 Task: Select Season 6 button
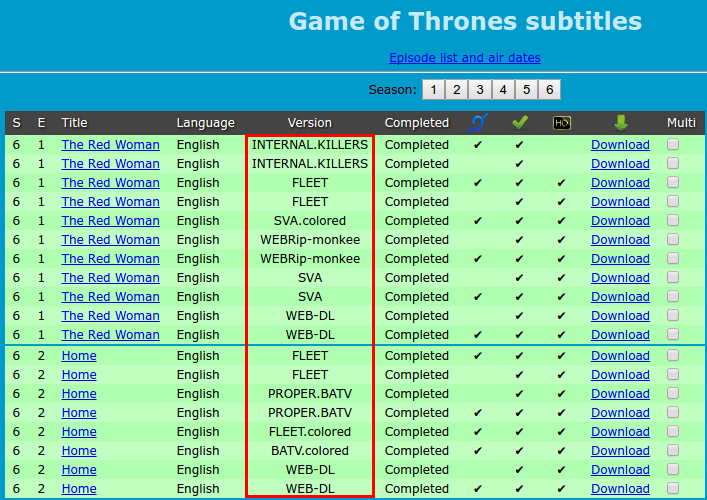coord(550,90)
